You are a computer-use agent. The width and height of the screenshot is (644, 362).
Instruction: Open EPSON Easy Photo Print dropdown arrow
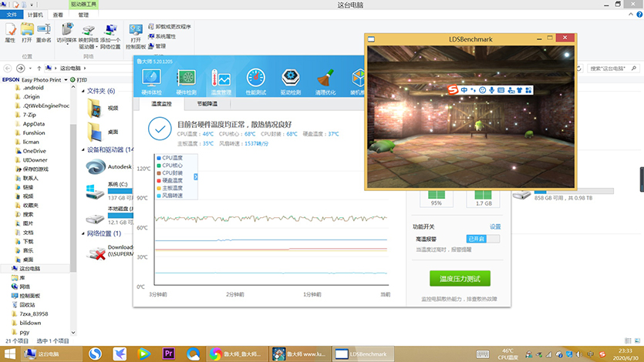point(66,80)
